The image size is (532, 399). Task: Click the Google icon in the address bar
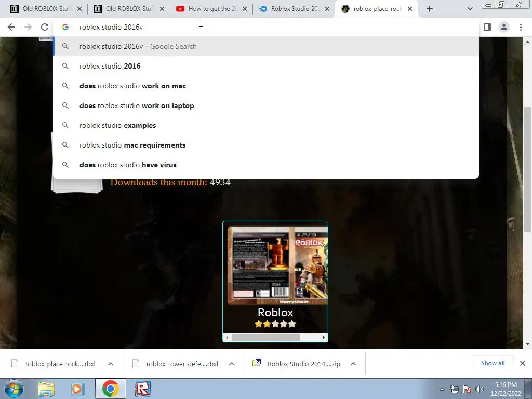point(65,27)
